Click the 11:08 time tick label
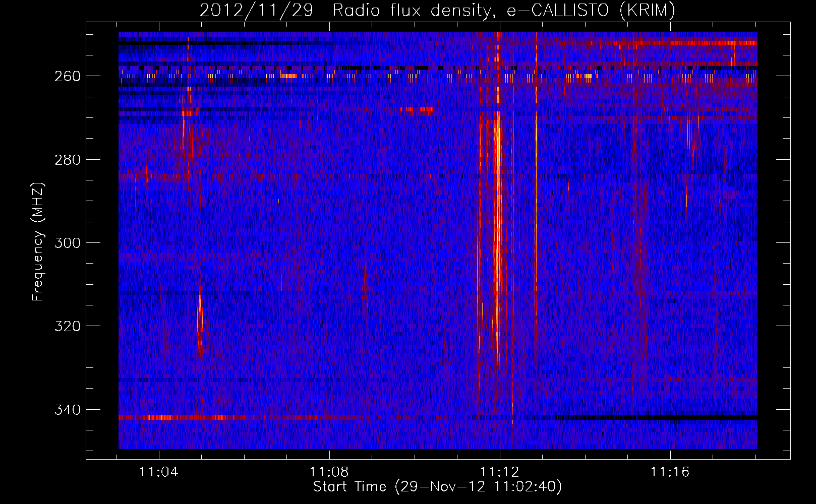Viewport: 816px width, 504px height. pos(329,472)
